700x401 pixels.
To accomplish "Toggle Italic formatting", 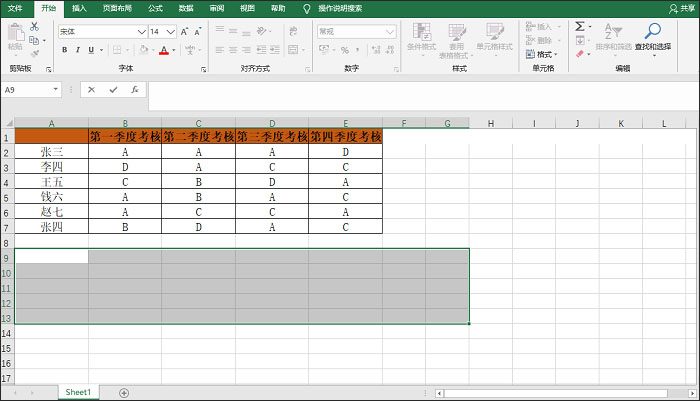I will pyautogui.click(x=78, y=50).
